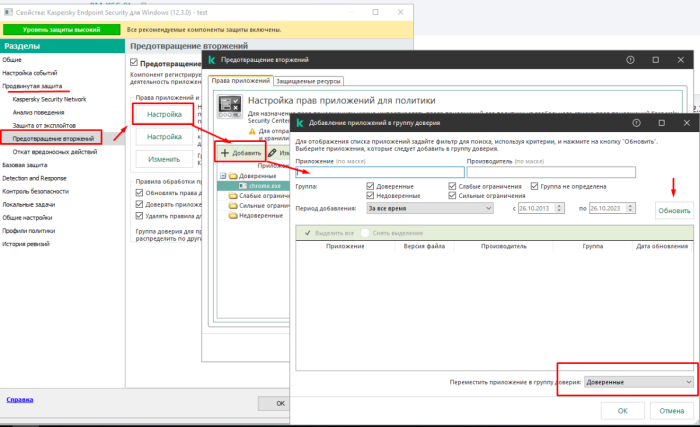Open the Настройка событий section
This screenshot has height=427, width=700.
(x=30, y=73)
